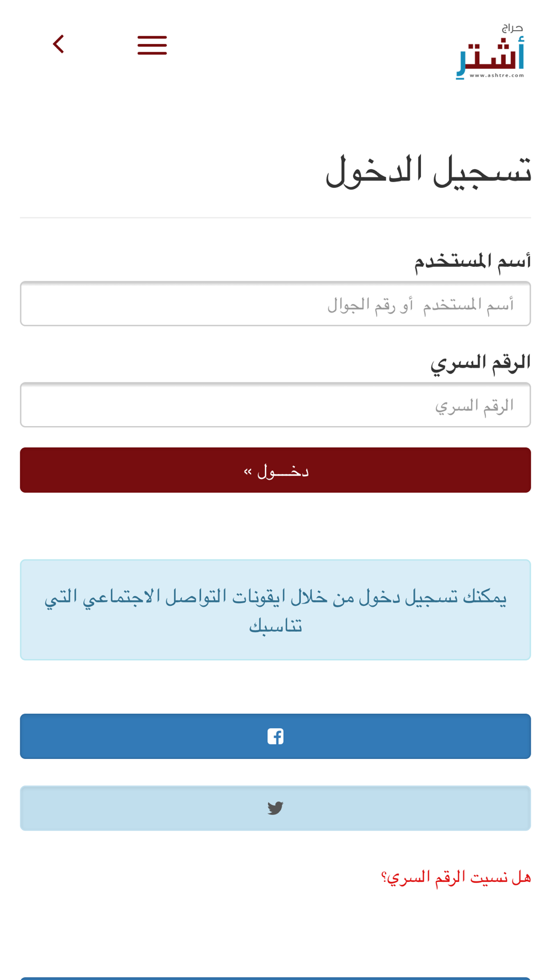Screen dimensions: 551x980
Task: Click the divider line under the heading
Action: click(x=275, y=218)
